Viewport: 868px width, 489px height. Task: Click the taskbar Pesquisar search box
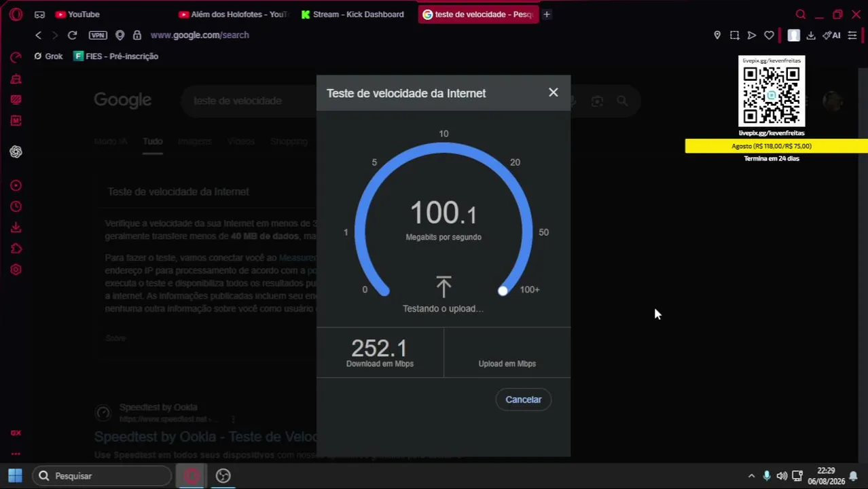click(x=102, y=476)
